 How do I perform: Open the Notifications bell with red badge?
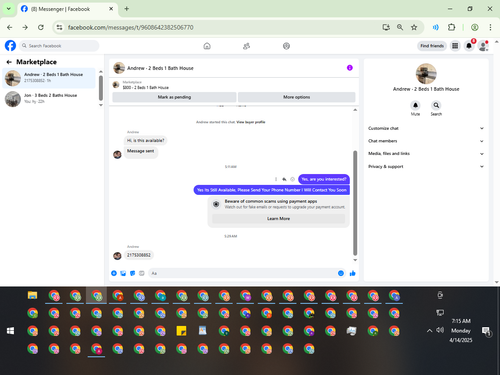coord(469,46)
